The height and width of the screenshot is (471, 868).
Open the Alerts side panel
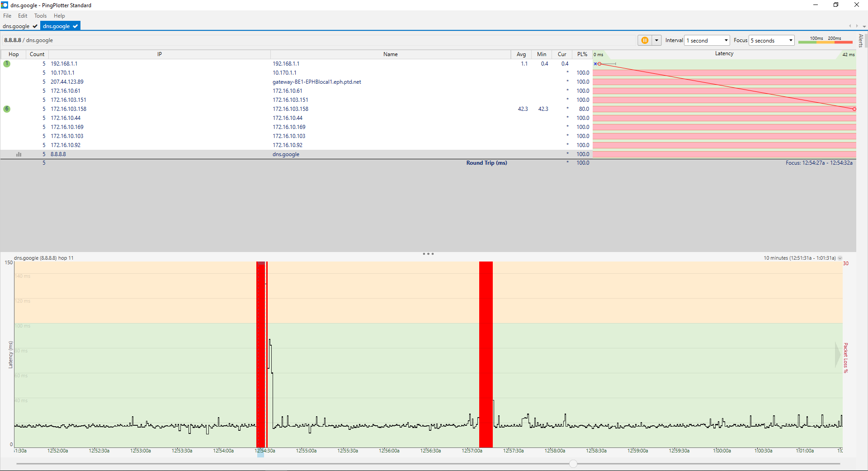point(861,41)
